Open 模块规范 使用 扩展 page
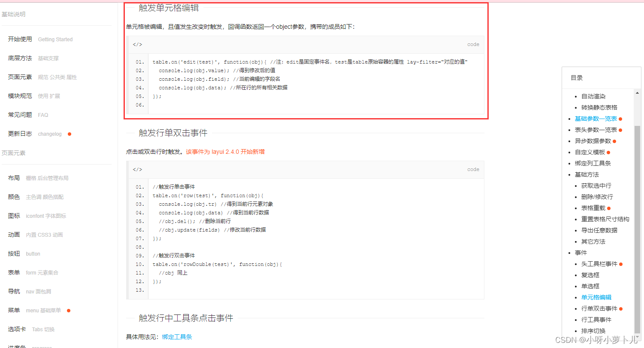Screen dimensions: 644x348 tap(34, 96)
